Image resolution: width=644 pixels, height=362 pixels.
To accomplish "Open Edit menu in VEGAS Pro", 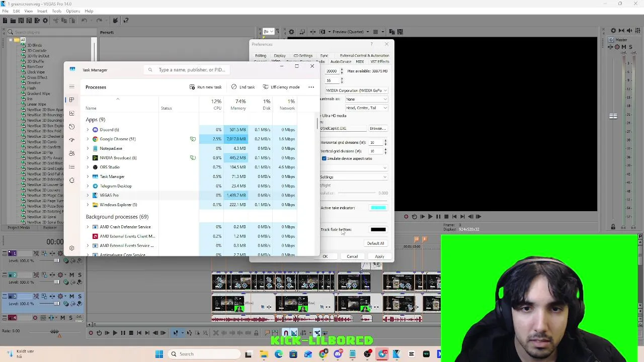I will (16, 11).
